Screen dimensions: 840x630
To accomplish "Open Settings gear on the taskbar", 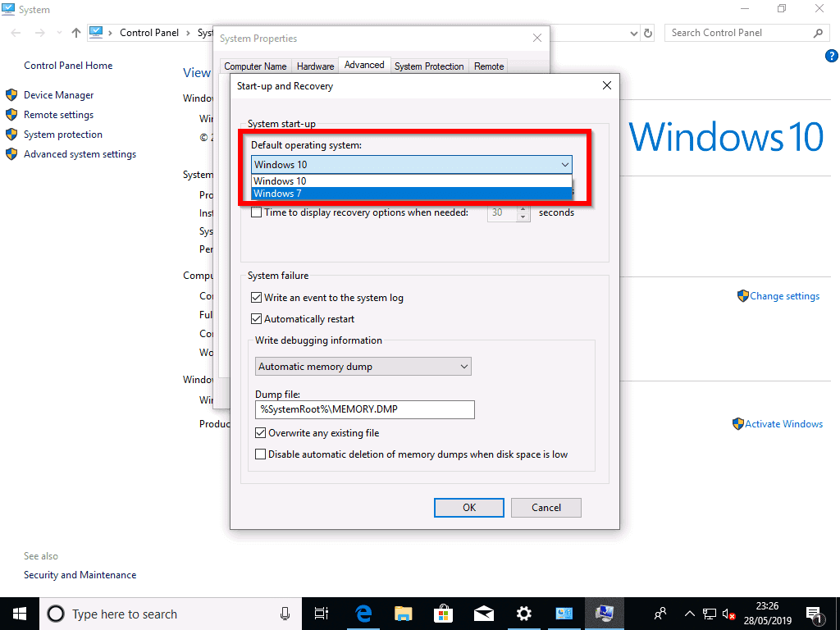I will click(524, 614).
